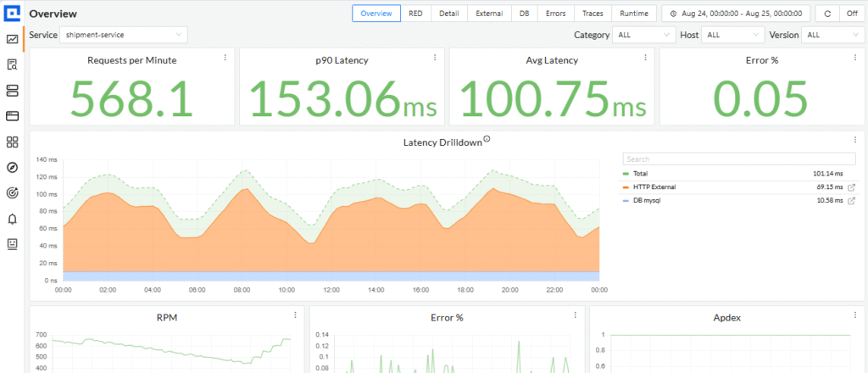
Task: Switch to the Errors tab
Action: tap(556, 14)
